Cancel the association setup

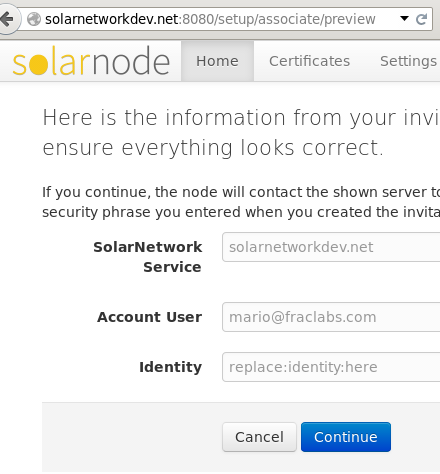tap(259, 437)
